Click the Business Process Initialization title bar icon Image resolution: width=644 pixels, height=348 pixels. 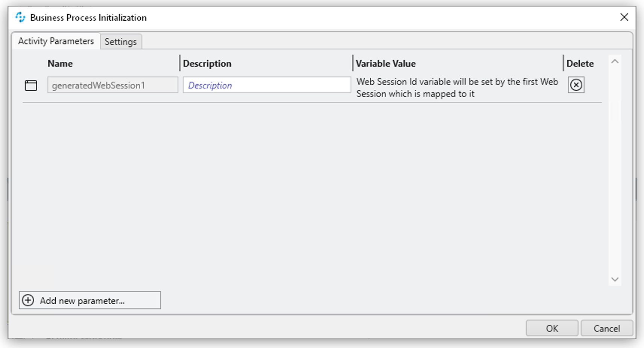click(x=20, y=17)
